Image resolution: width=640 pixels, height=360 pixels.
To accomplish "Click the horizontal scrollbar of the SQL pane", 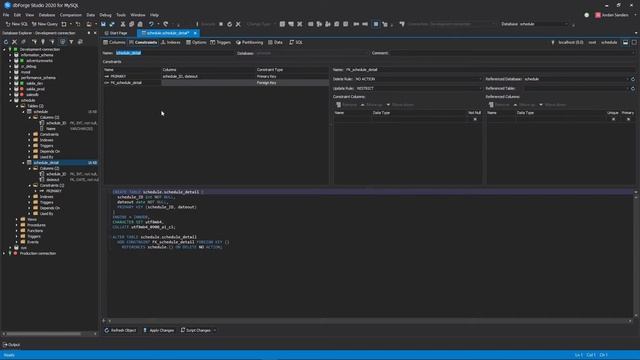I will (x=369, y=321).
